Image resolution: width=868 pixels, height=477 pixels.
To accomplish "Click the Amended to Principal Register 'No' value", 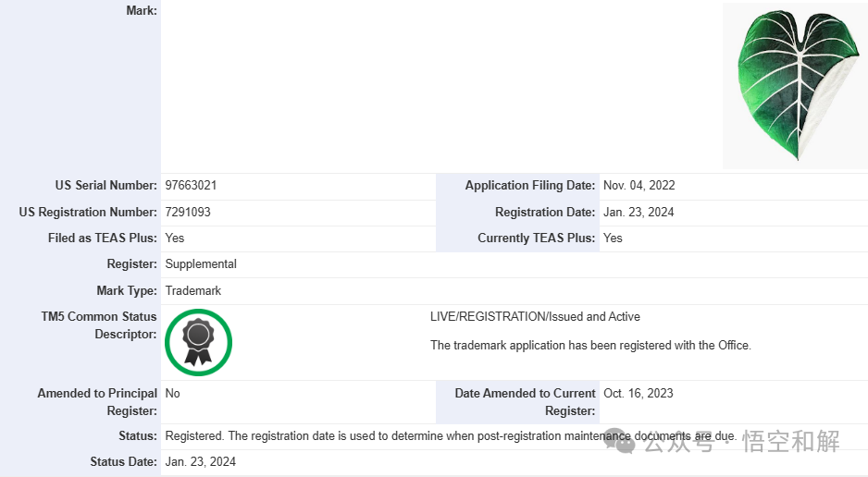I will tap(173, 393).
